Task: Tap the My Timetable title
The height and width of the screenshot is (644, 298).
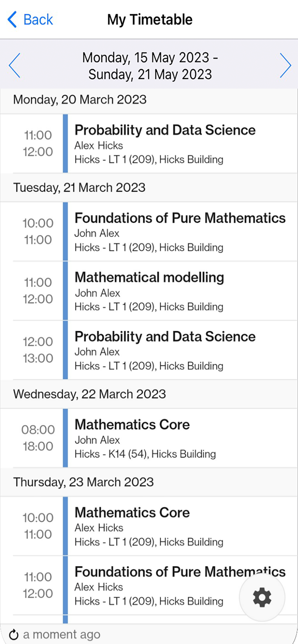Action: point(150,19)
